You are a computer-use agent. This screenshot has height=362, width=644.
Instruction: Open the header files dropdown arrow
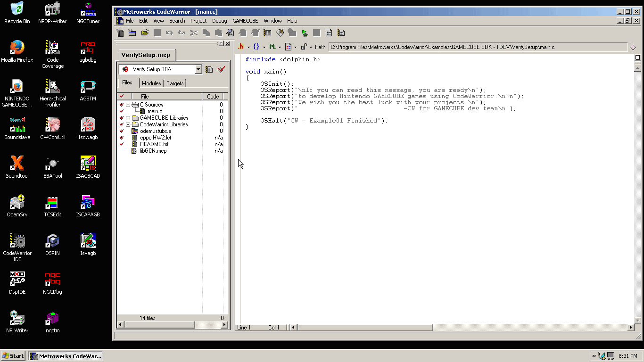(248, 47)
